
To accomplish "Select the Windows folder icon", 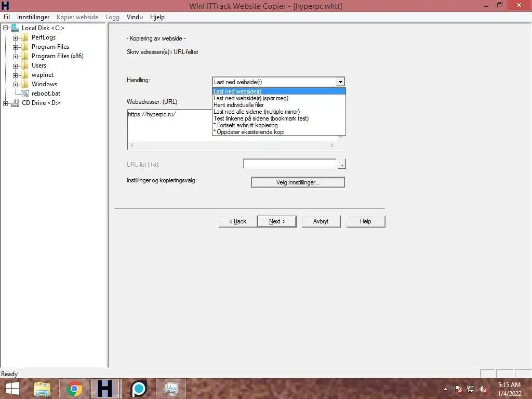I will (x=25, y=84).
